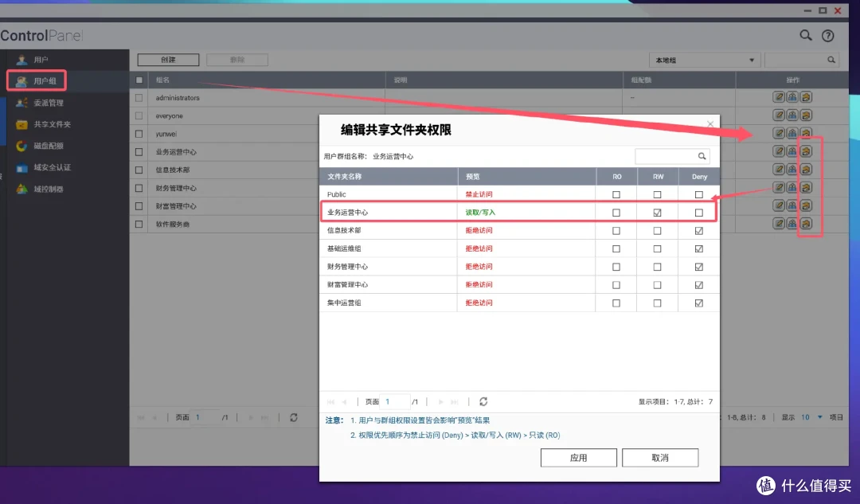The image size is (860, 504).
Task: Click search icon in the dialog's folder search box
Action: 702,156
